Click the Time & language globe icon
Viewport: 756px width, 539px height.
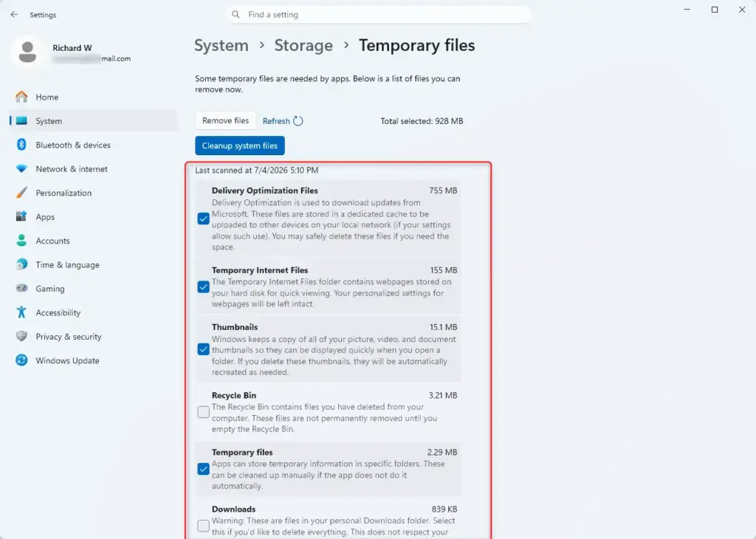[x=21, y=264]
